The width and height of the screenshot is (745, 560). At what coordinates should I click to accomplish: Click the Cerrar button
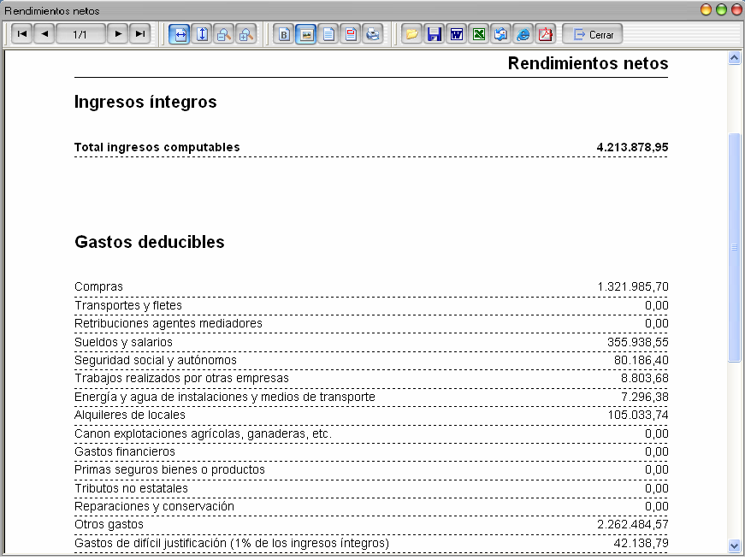coord(593,35)
